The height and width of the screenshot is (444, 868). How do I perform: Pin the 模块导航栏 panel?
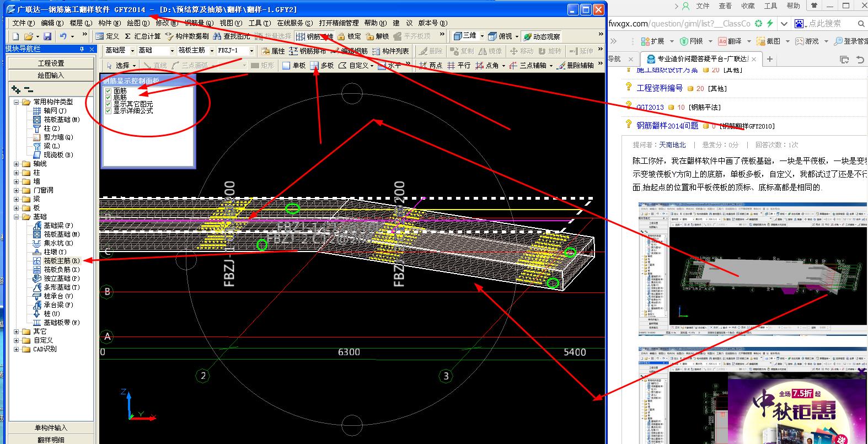82,49
